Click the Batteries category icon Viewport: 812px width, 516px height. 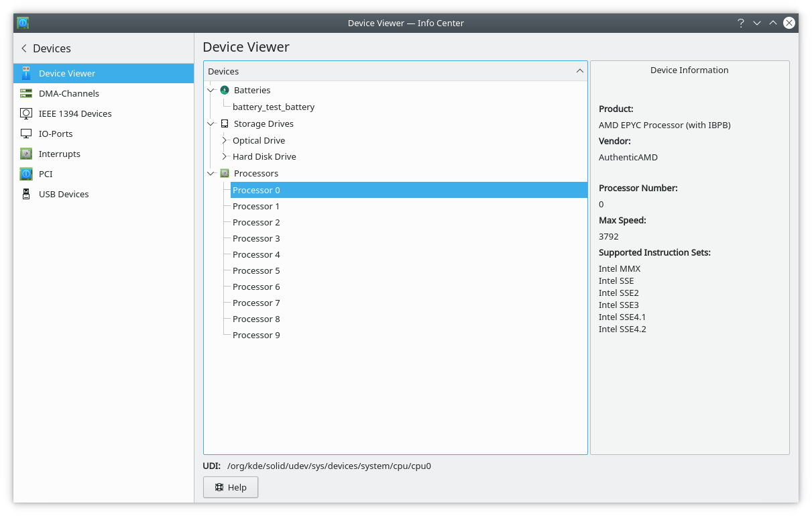(x=225, y=90)
